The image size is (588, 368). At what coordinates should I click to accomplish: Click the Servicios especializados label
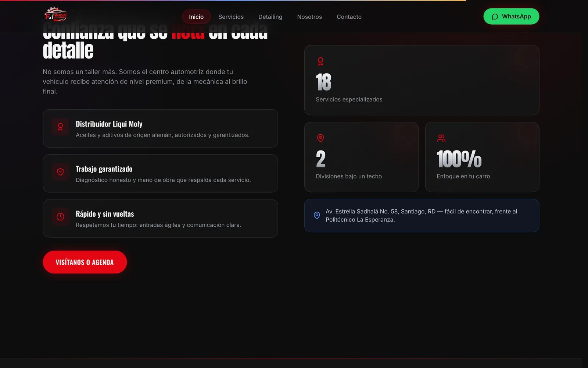pyautogui.click(x=349, y=99)
